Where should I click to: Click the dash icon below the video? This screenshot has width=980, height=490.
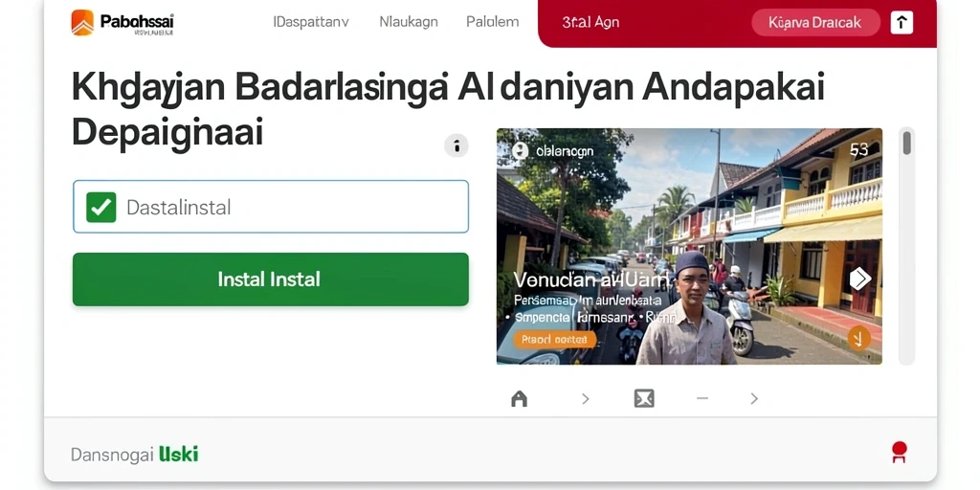(x=702, y=398)
